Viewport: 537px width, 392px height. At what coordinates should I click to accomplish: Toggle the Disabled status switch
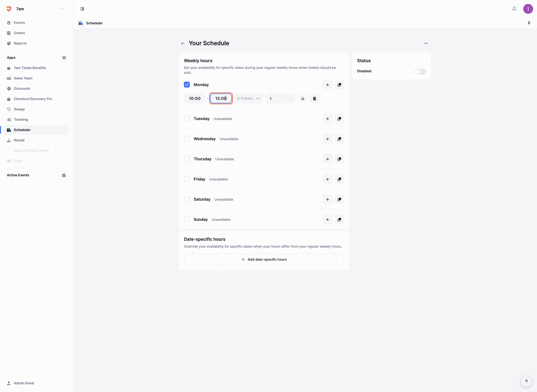pos(420,72)
